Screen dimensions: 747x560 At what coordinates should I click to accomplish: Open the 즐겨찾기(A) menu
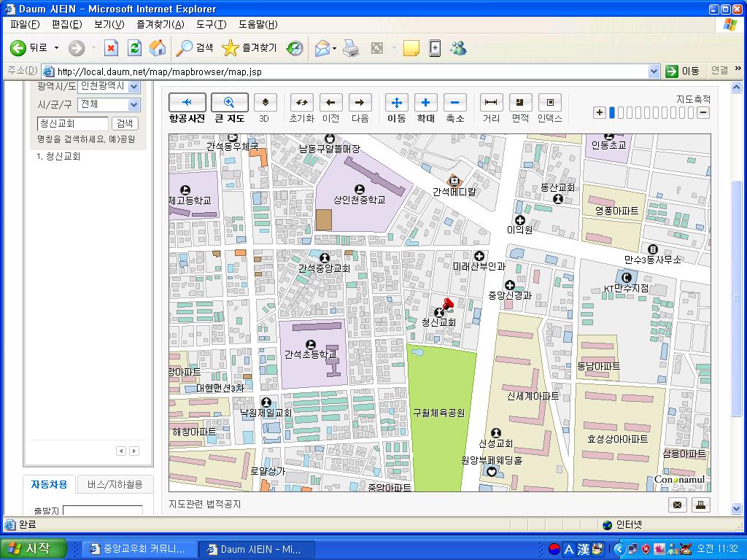160,24
